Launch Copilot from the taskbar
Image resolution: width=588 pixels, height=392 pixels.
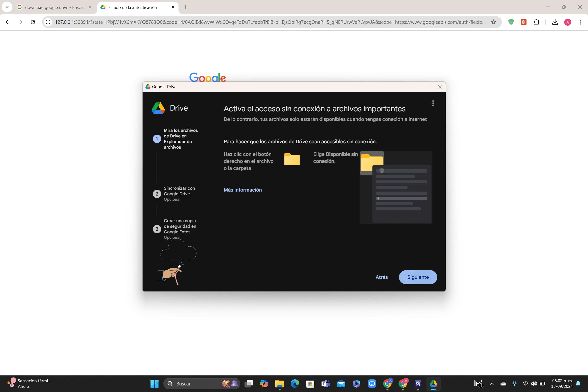pyautogui.click(x=264, y=384)
